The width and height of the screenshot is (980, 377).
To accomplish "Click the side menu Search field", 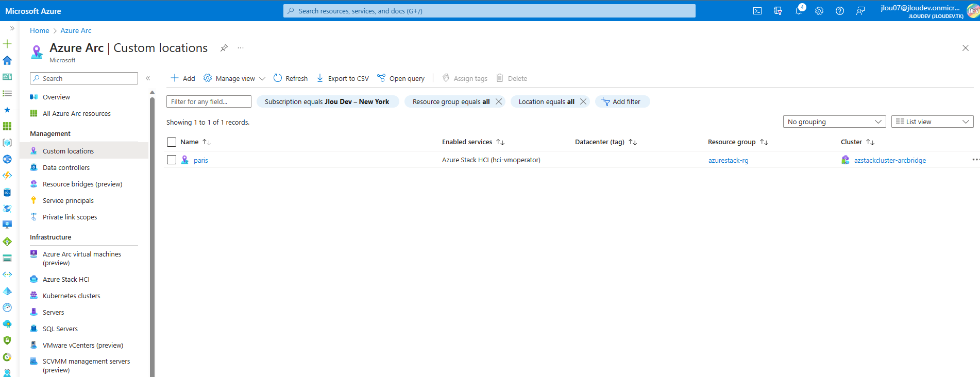I will pyautogui.click(x=84, y=78).
